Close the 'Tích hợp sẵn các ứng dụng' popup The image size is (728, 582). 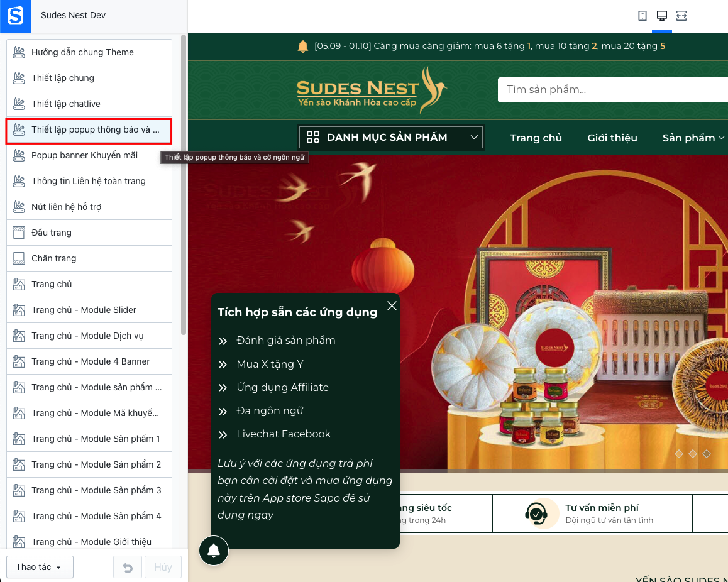click(x=392, y=306)
